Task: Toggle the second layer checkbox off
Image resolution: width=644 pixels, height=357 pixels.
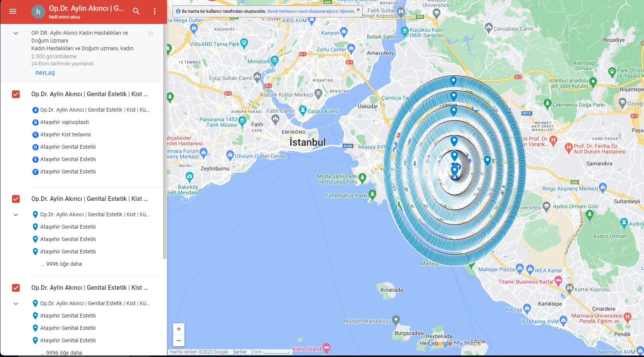Action: (x=15, y=199)
